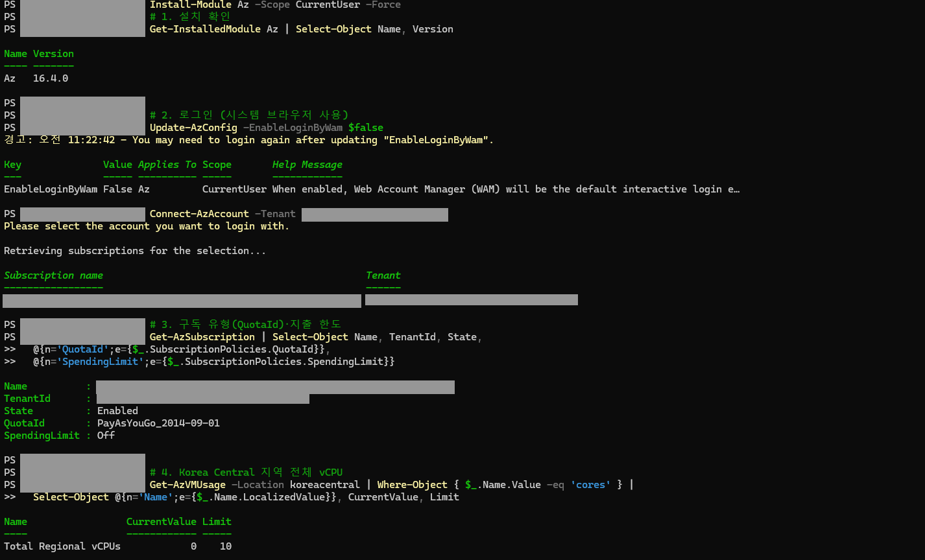Click the 'Tenant' column header

[x=383, y=275]
